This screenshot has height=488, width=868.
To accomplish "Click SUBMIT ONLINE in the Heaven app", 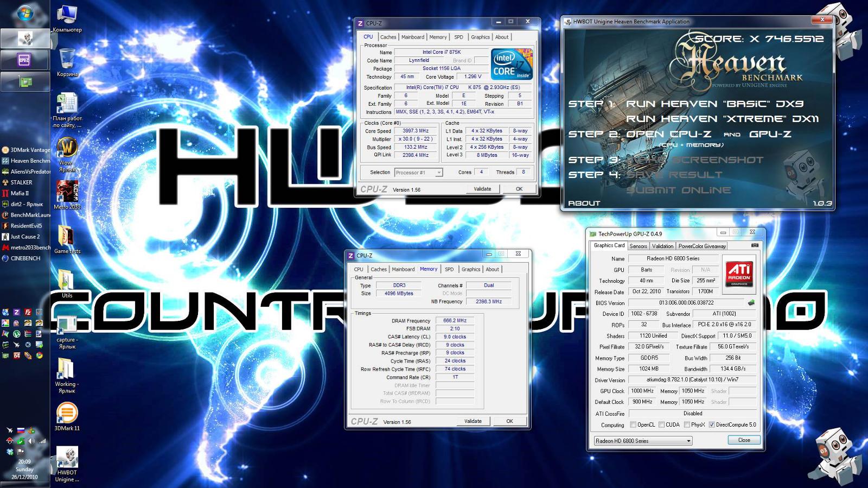I will [679, 191].
